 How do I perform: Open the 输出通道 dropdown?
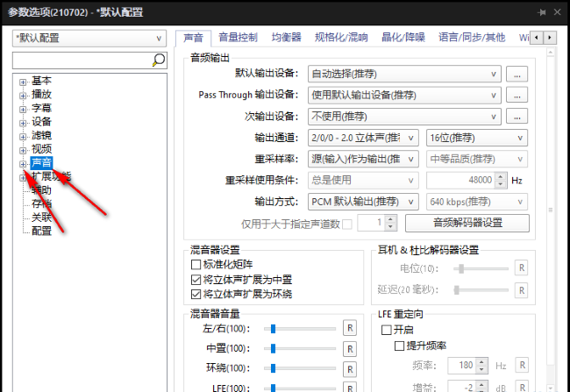coord(365,138)
